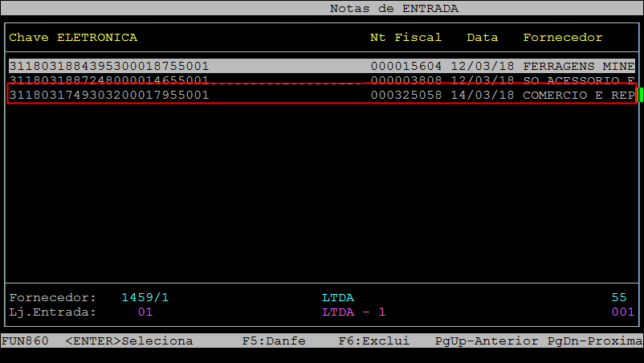Click the Data column header

pyautogui.click(x=483, y=38)
